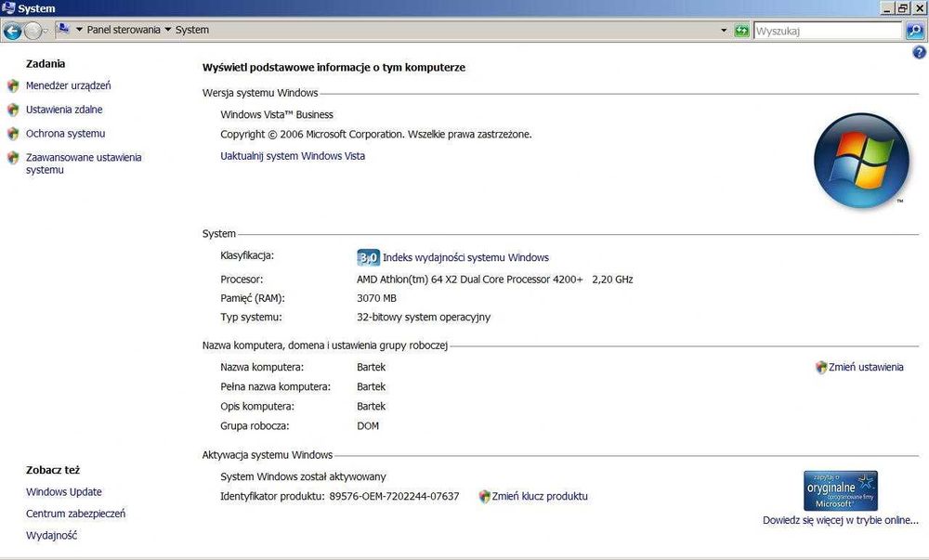Restore down the System window

coord(902,8)
